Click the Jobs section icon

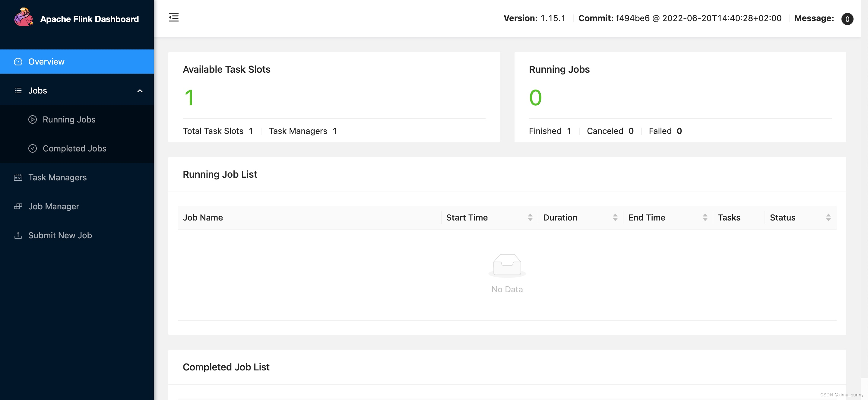pyautogui.click(x=18, y=90)
